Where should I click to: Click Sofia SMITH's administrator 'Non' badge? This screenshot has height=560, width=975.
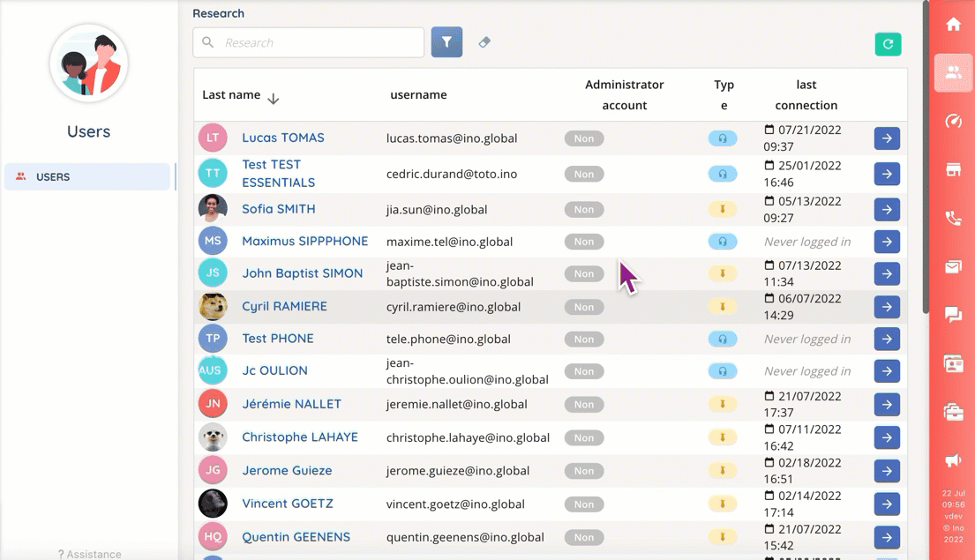[x=584, y=210]
